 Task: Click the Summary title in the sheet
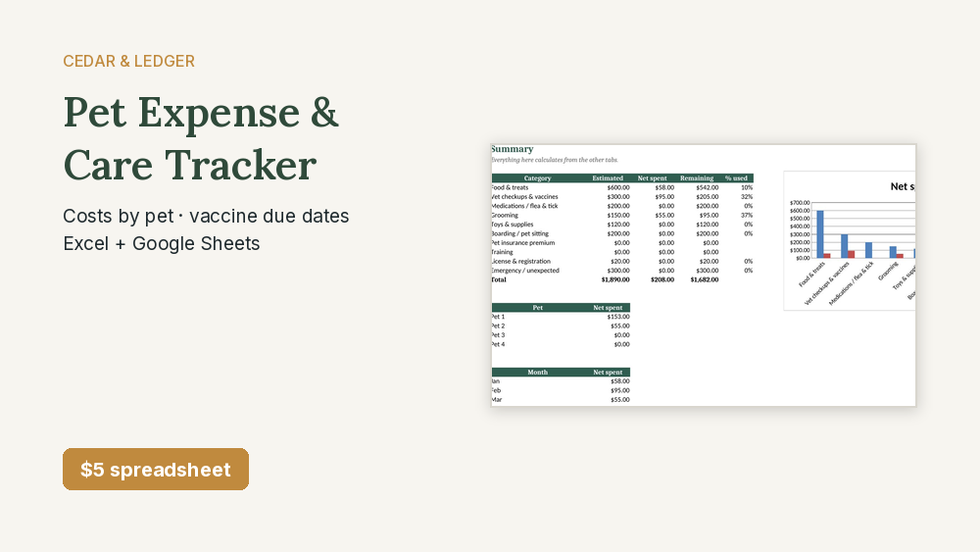[x=513, y=149]
